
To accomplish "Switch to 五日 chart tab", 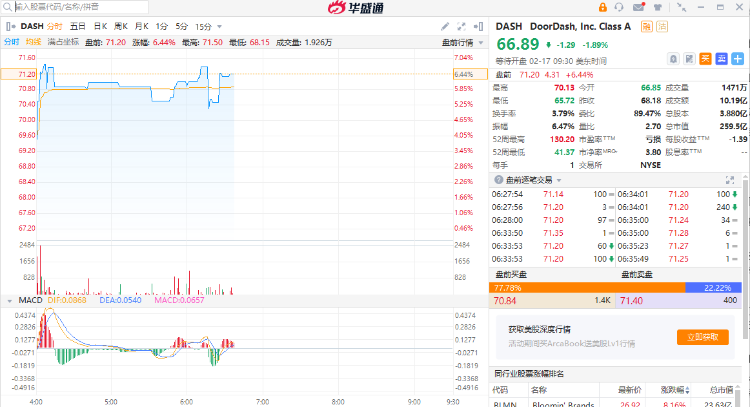I will 77,26.
